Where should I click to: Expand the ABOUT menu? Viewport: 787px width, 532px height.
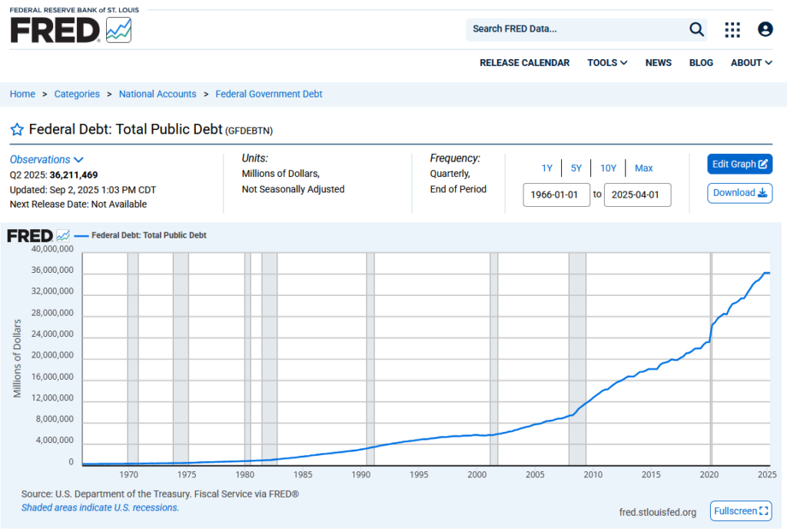point(752,63)
